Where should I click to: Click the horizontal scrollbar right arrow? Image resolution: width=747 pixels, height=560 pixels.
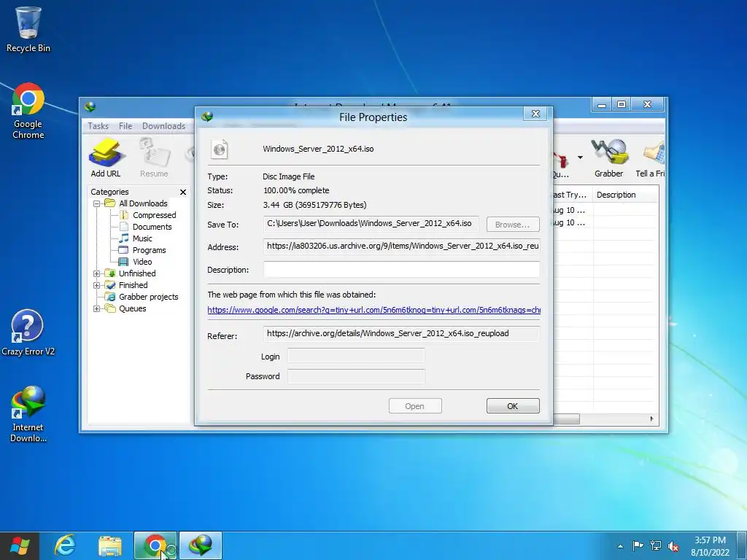(x=651, y=419)
